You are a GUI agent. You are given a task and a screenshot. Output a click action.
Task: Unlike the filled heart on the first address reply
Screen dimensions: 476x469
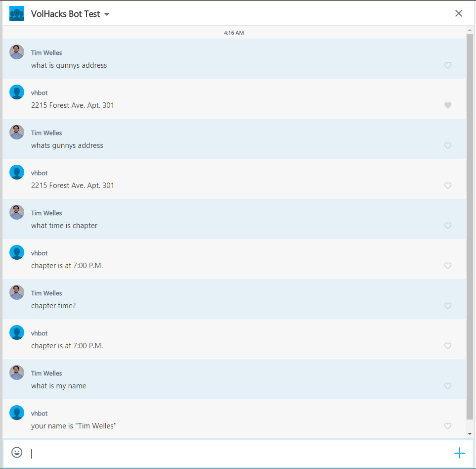(x=448, y=105)
